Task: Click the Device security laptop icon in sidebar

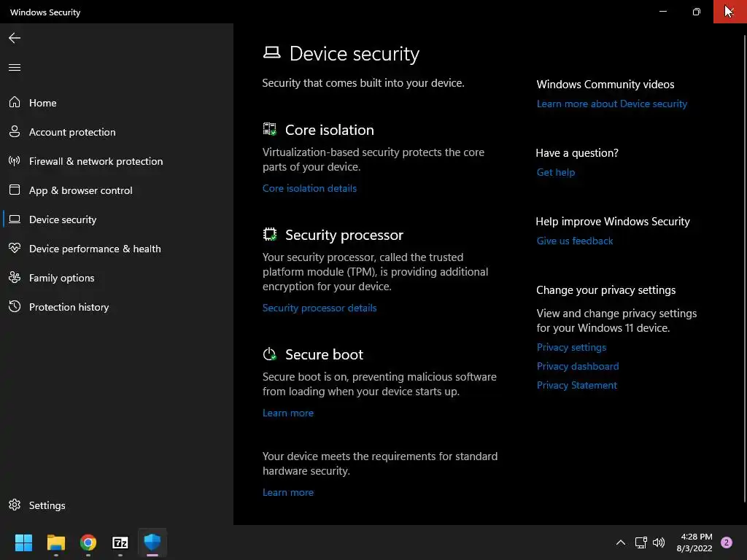Action: [x=15, y=219]
